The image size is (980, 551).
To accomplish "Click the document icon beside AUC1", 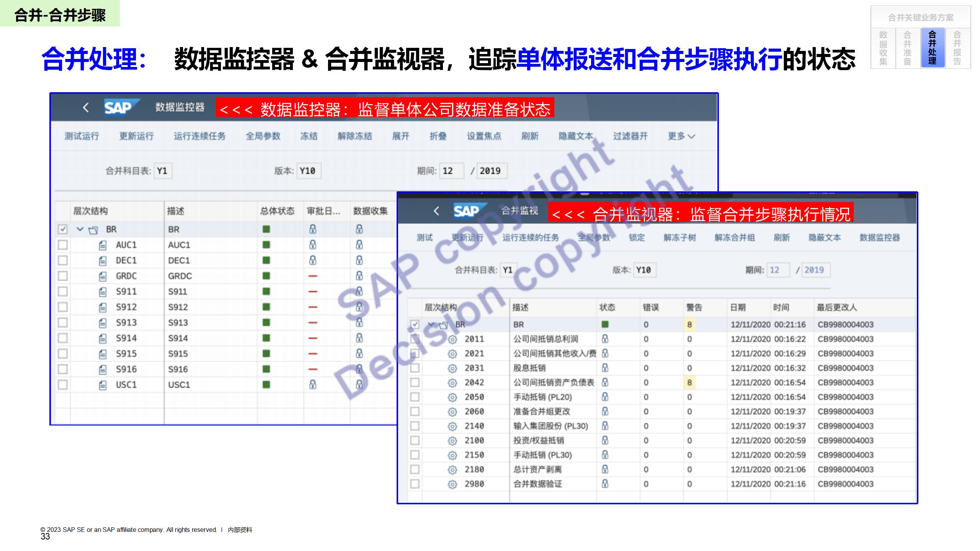I will pos(103,245).
